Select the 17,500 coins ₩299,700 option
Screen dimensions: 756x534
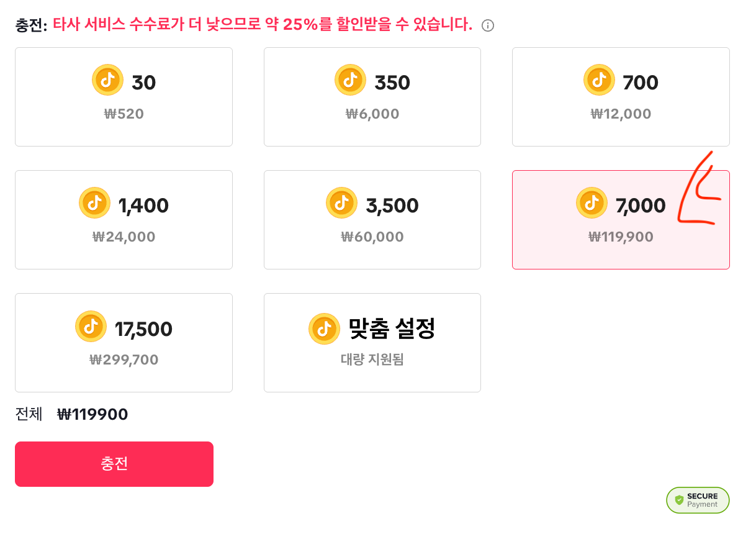point(124,343)
